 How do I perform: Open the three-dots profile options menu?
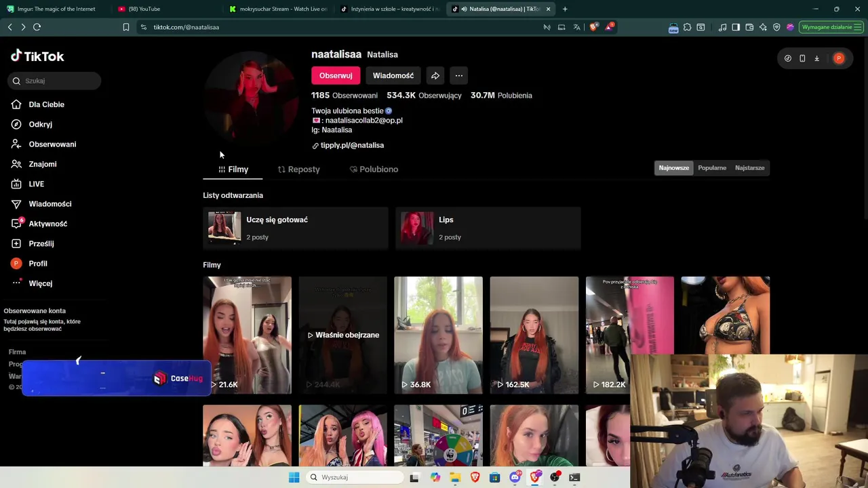(x=459, y=75)
